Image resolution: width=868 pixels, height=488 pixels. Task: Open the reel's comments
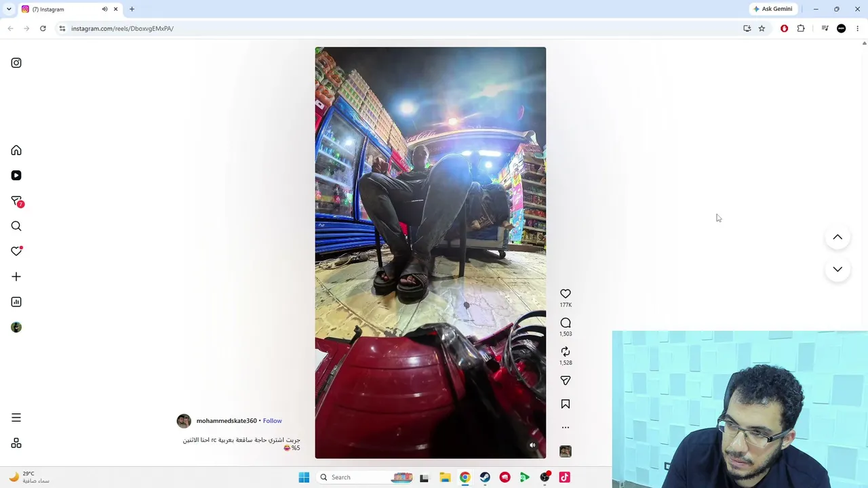566,323
